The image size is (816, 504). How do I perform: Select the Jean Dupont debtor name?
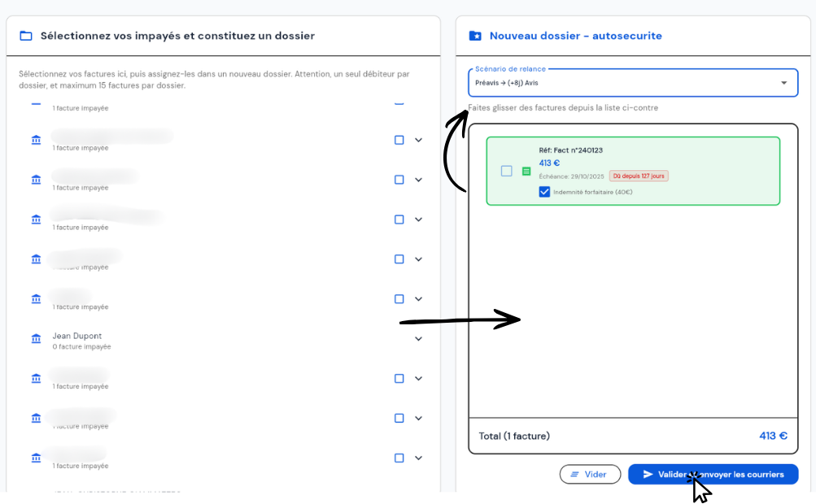pos(77,336)
